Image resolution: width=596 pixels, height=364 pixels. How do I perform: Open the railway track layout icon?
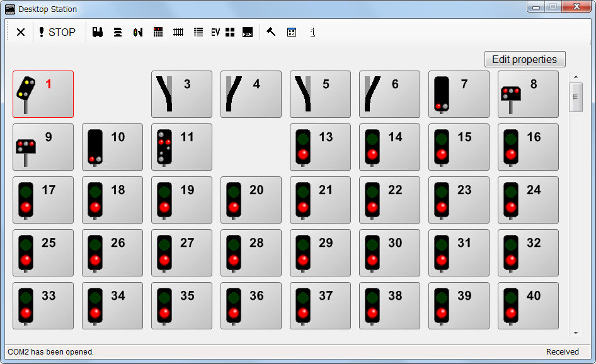[x=178, y=32]
